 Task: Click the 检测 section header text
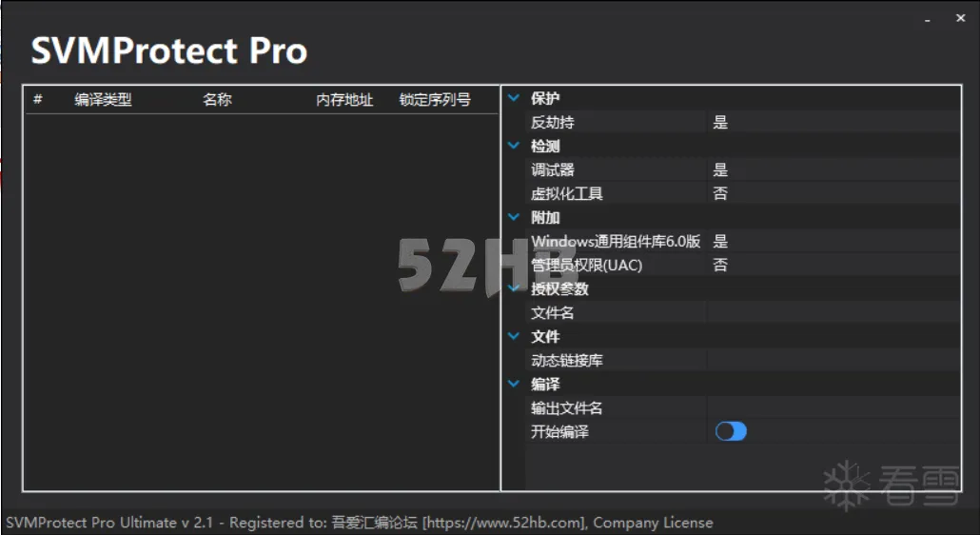click(545, 146)
